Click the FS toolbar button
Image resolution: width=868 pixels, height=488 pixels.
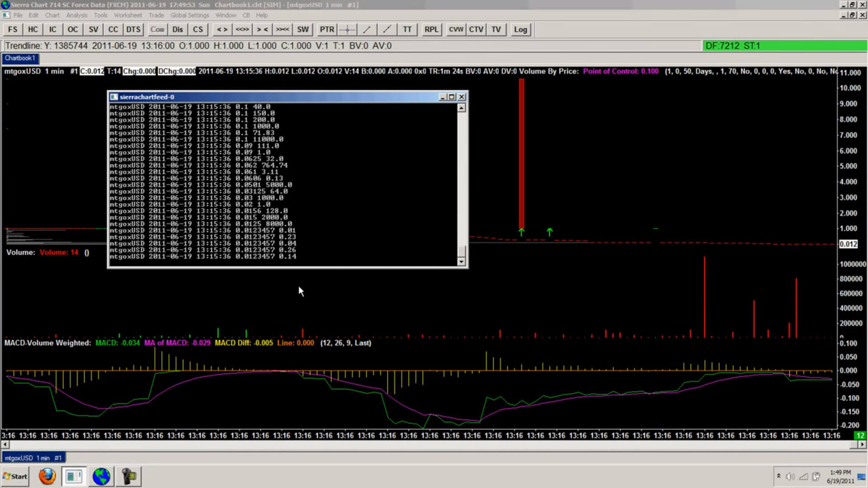point(13,29)
